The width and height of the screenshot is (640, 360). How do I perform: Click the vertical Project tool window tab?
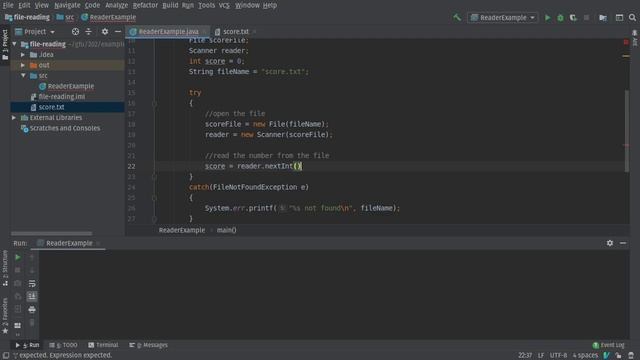click(5, 44)
